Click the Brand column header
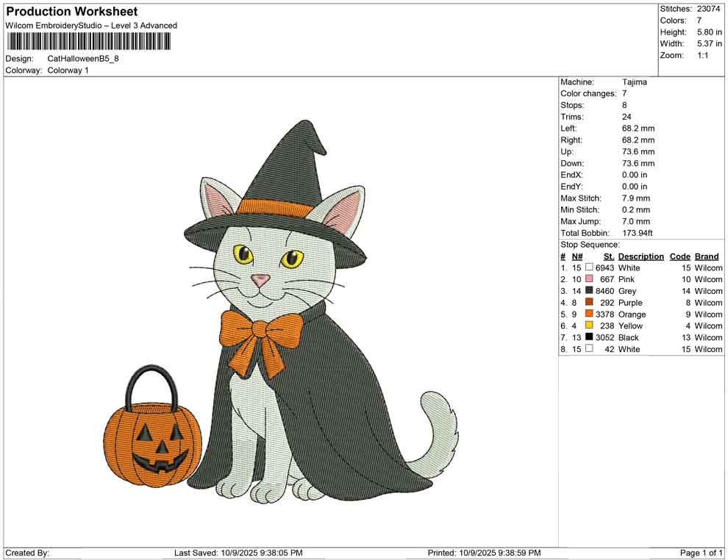This screenshot has width=728, height=560. 707,256
